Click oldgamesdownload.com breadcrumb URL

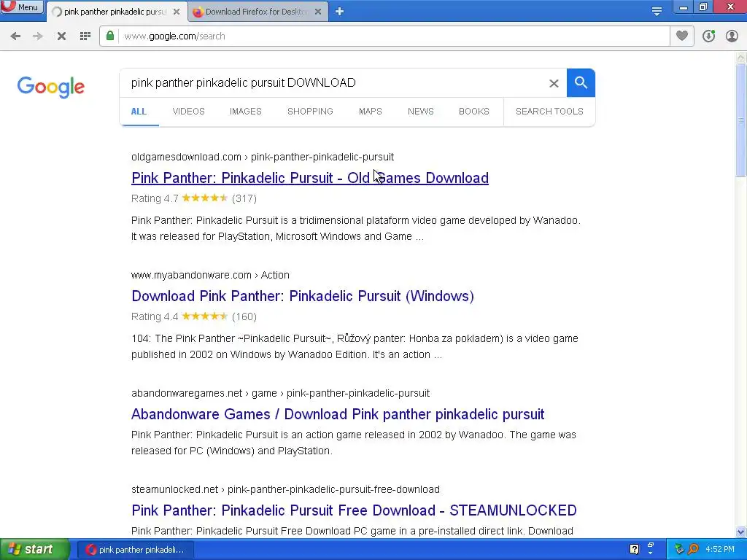[263, 157]
